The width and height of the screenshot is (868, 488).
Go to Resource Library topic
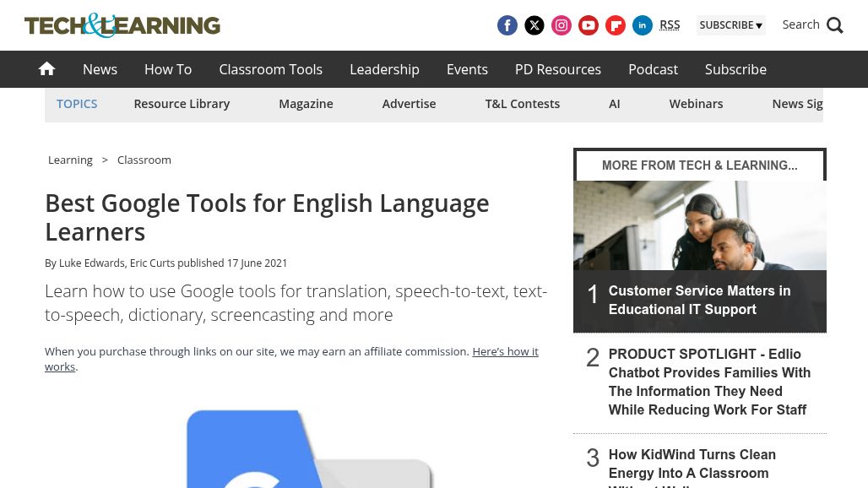click(x=182, y=104)
